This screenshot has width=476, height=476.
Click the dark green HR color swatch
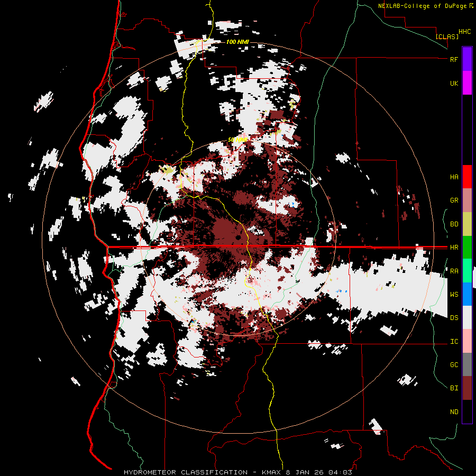point(467,247)
